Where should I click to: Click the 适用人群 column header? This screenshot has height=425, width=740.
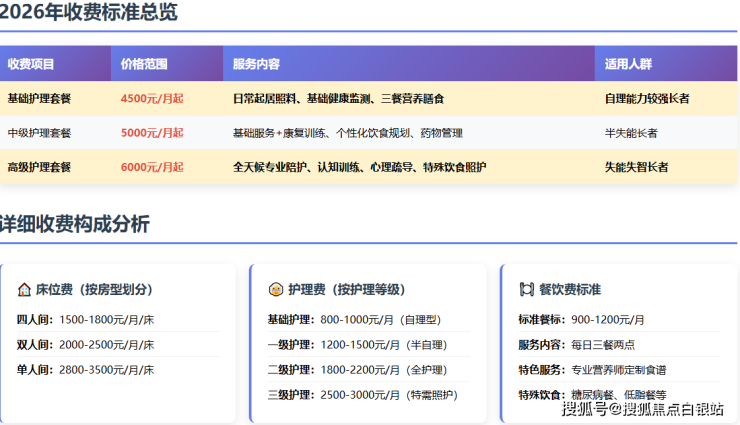click(x=628, y=64)
